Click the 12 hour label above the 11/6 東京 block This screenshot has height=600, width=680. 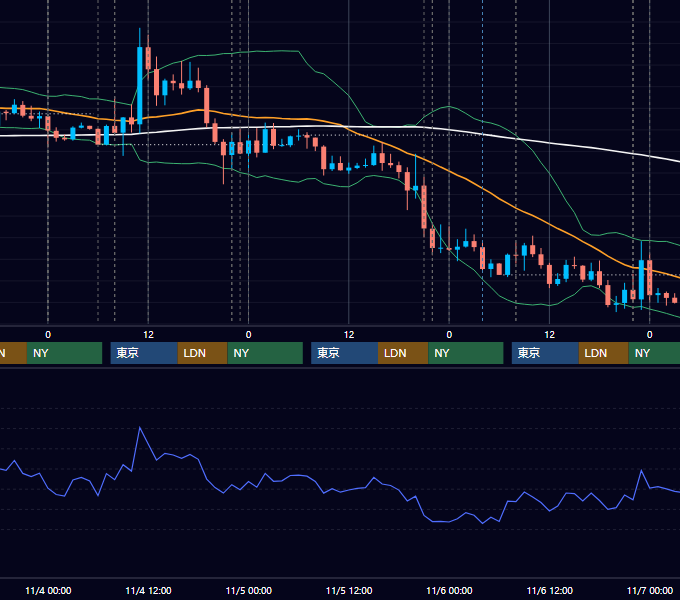[549, 335]
